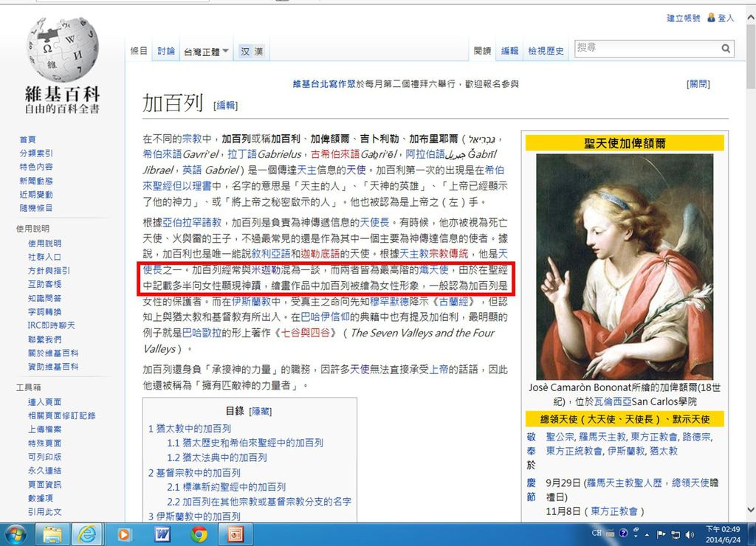Toggle the 汉 漢 script conversion button

[252, 52]
